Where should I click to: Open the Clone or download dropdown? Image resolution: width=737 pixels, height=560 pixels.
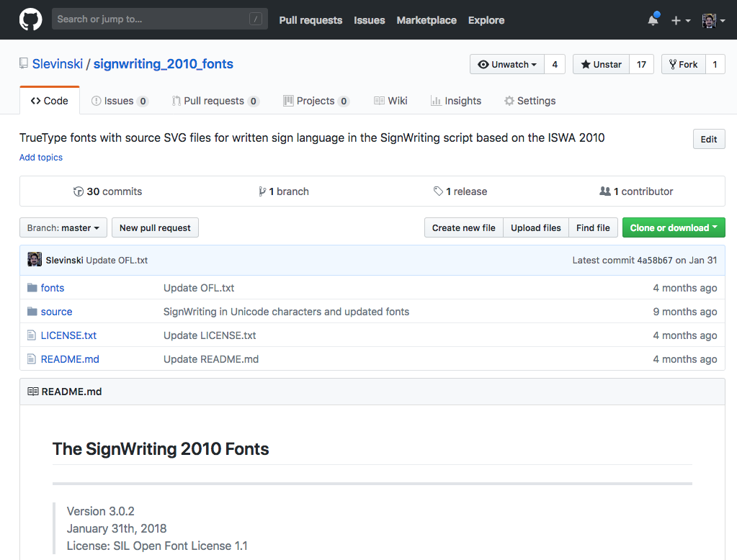pyautogui.click(x=673, y=228)
